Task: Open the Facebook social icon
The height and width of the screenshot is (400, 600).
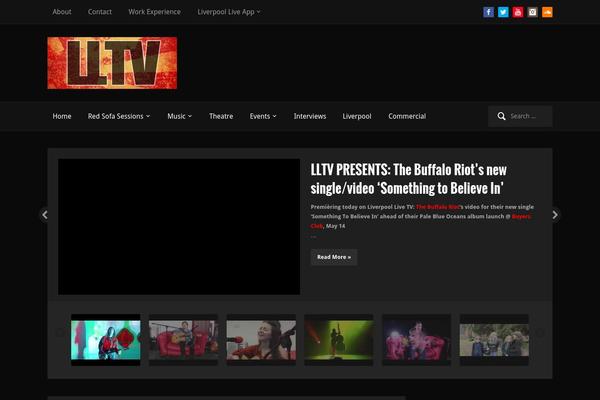Action: click(x=488, y=12)
